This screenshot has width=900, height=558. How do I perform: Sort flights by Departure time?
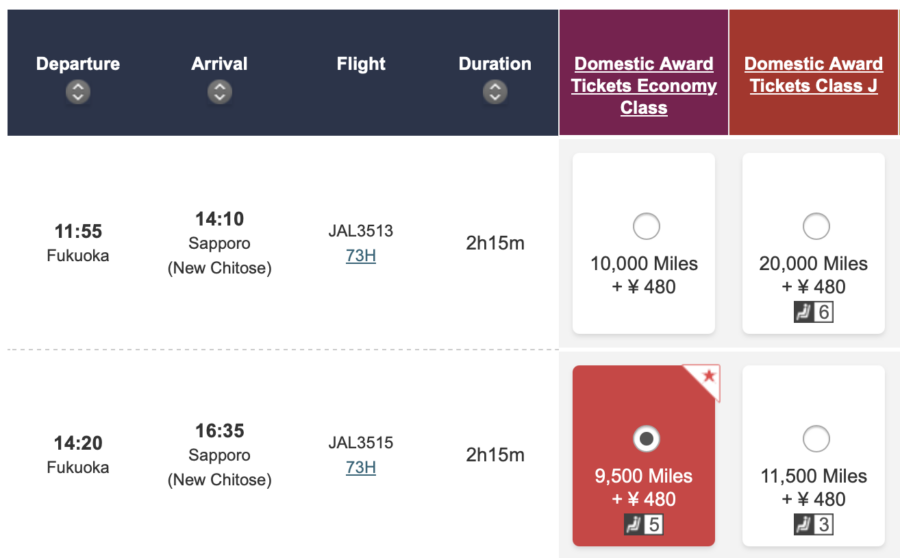[x=78, y=93]
